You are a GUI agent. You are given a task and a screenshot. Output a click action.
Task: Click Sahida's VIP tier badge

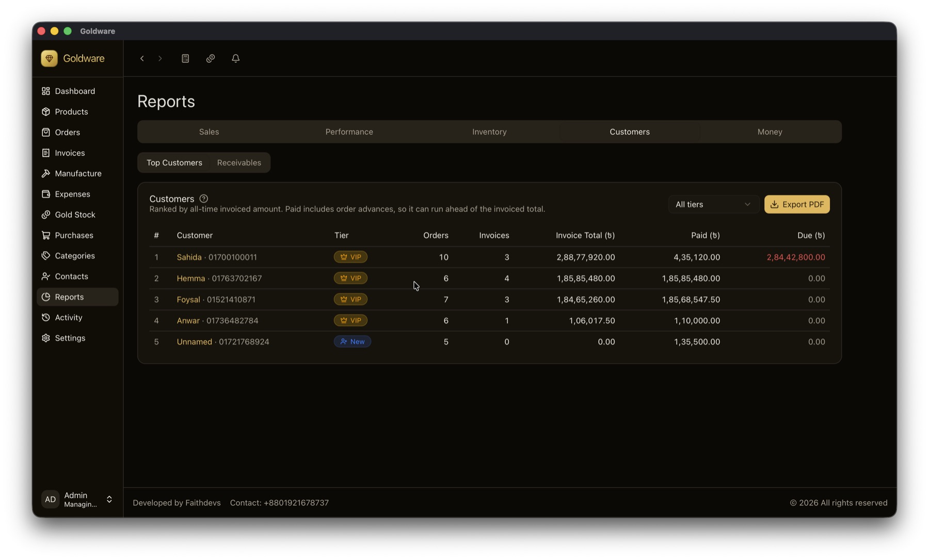(350, 257)
